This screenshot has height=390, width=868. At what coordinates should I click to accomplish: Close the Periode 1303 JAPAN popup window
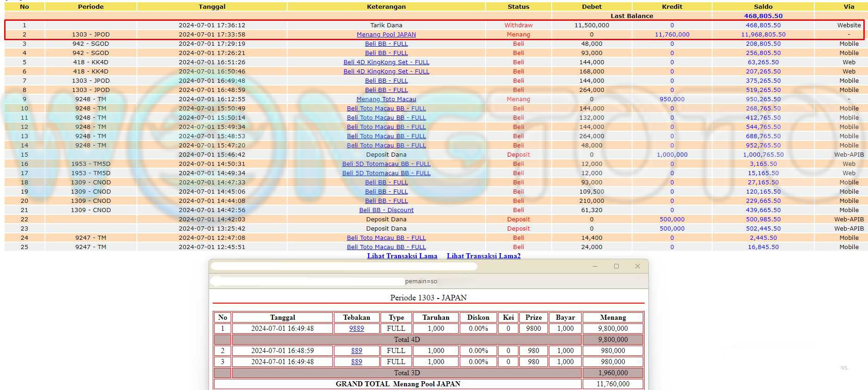coord(637,266)
